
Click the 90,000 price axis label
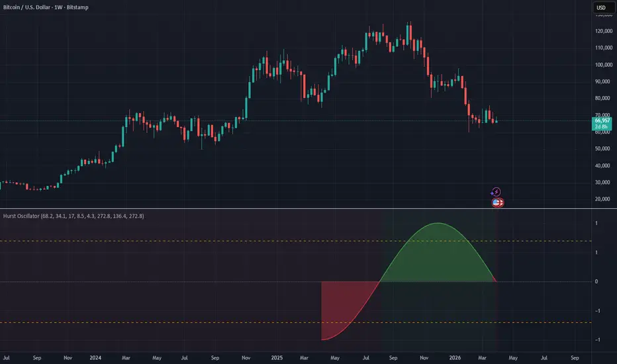tap(602, 81)
